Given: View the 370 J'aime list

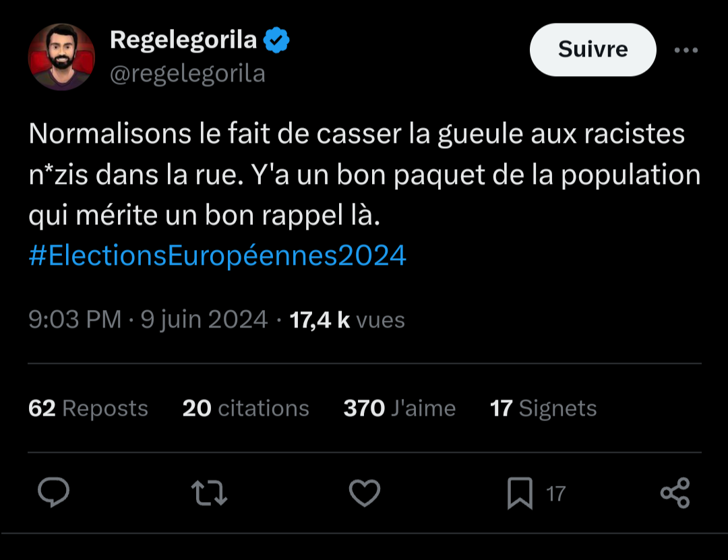Looking at the screenshot, I should pyautogui.click(x=399, y=408).
